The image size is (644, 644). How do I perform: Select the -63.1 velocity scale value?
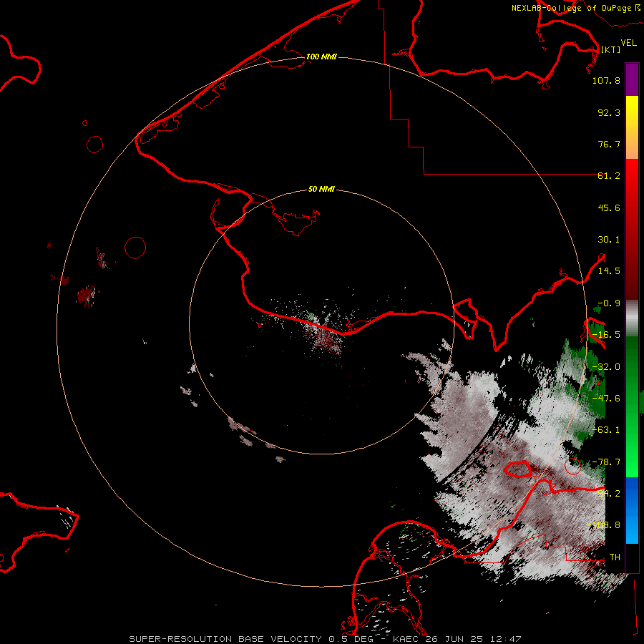606,430
